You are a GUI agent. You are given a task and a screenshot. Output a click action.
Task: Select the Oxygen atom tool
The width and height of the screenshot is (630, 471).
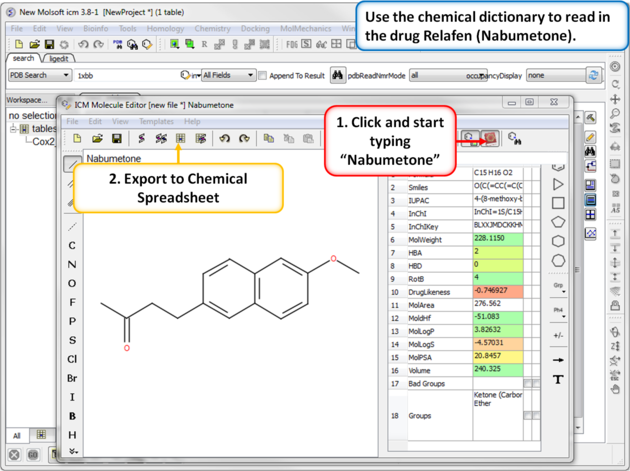pyautogui.click(x=72, y=283)
